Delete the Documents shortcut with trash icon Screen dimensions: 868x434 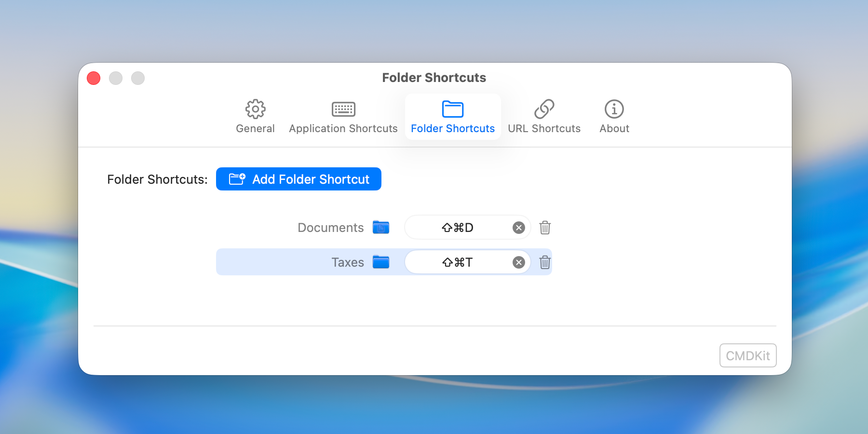(x=545, y=227)
